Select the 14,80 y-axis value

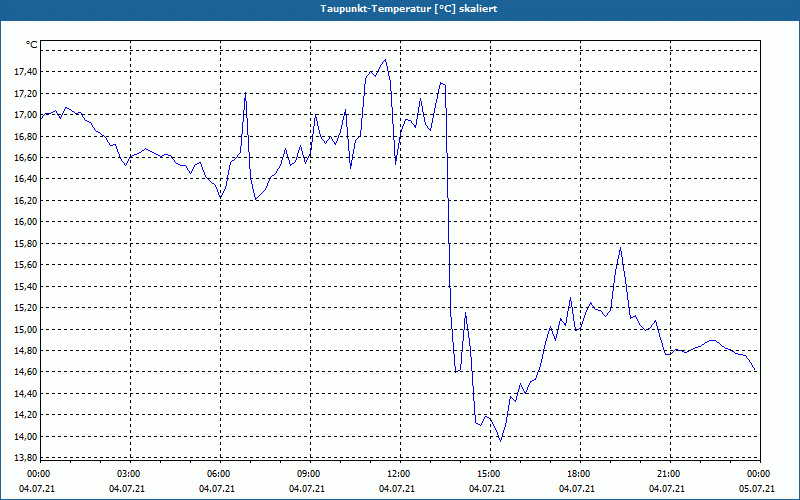[x=26, y=351]
